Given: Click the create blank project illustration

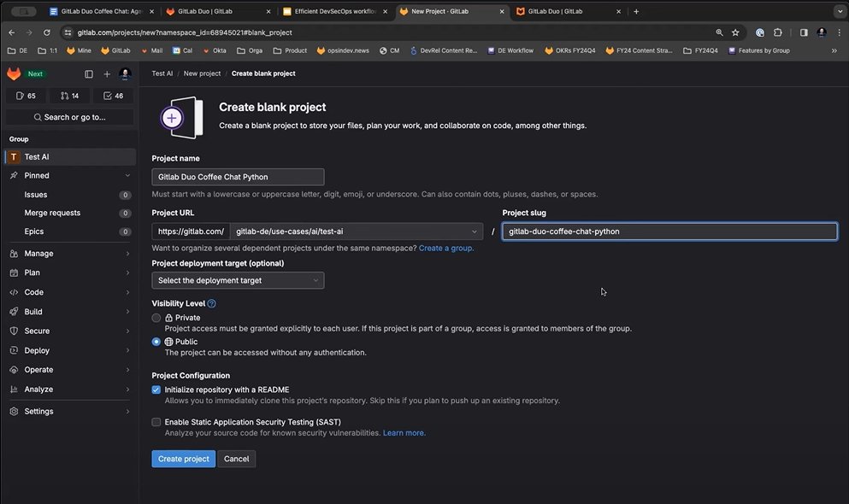Looking at the screenshot, I should [182, 118].
